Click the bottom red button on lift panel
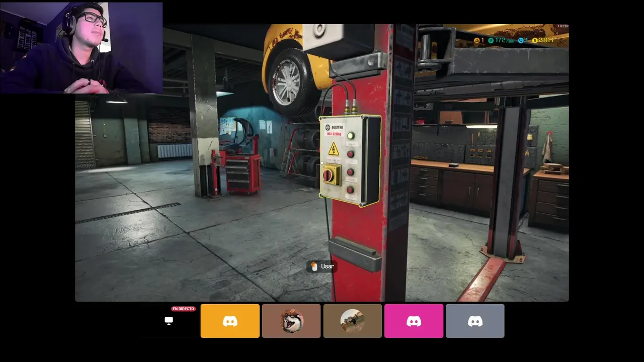The height and width of the screenshot is (362, 644). coord(350,190)
